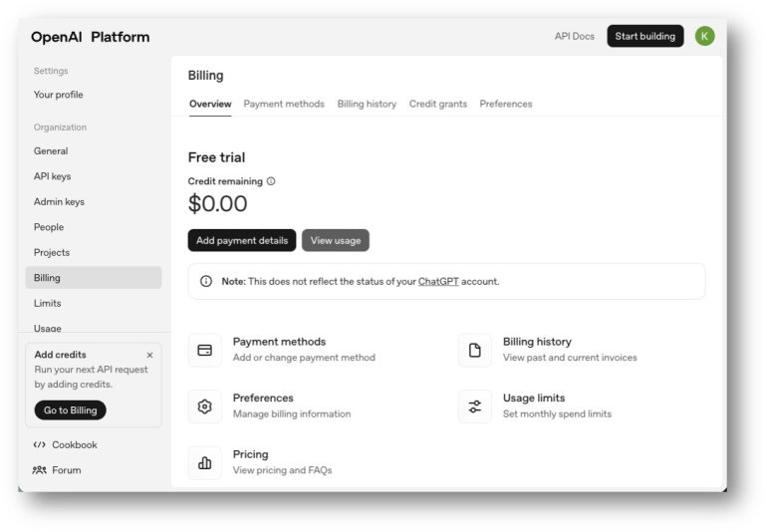Open the Credit grants tab
This screenshot has height=532, width=767.
(x=437, y=104)
